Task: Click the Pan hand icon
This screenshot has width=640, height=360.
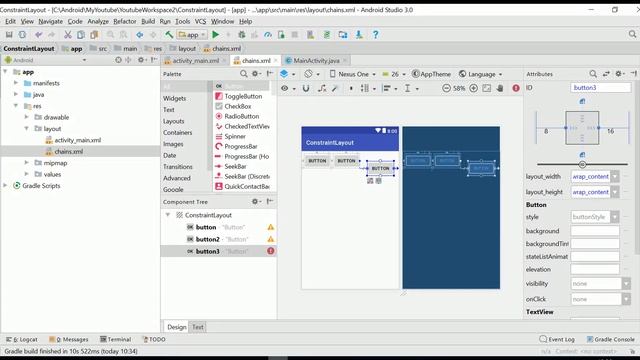Action: pos(500,88)
